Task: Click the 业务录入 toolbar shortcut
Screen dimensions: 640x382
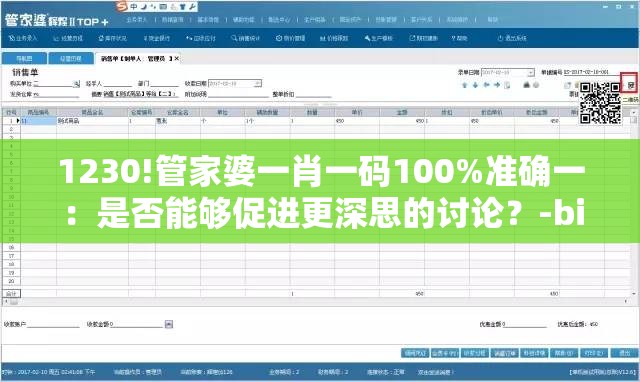Action: (23, 38)
